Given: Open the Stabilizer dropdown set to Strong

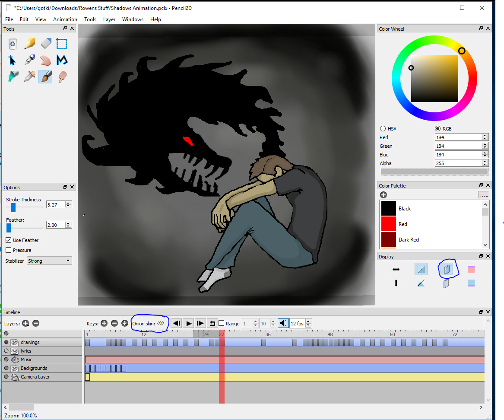Looking at the screenshot, I should point(49,261).
